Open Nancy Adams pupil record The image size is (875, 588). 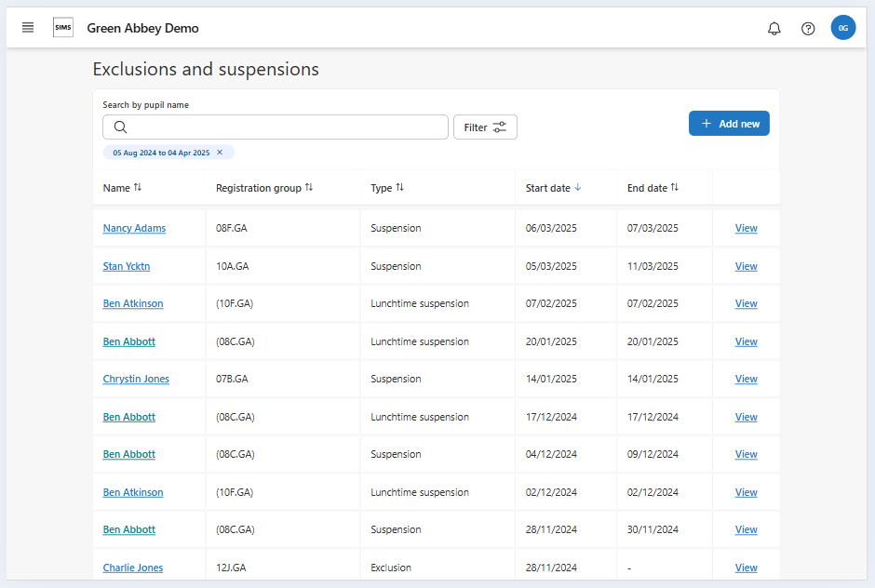(134, 229)
